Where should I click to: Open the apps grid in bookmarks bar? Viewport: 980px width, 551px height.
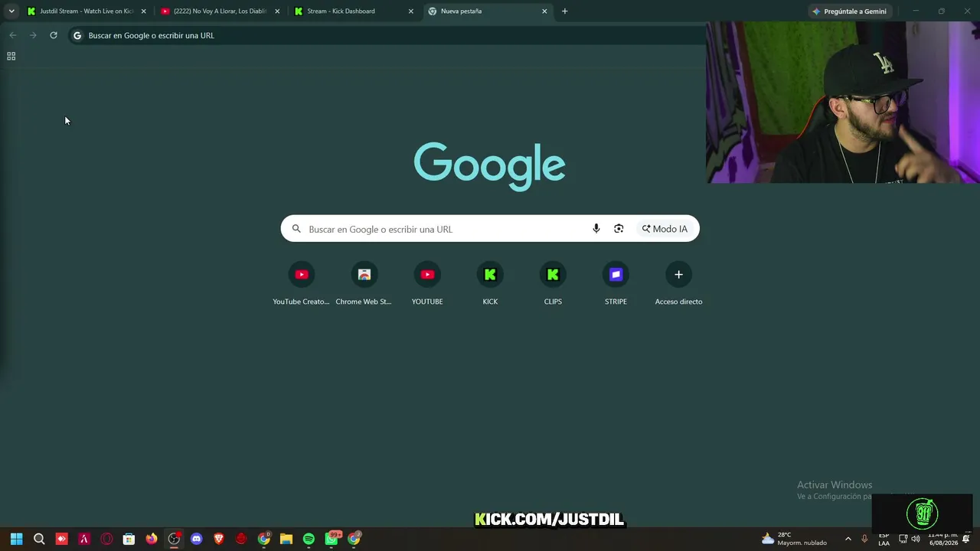click(11, 56)
